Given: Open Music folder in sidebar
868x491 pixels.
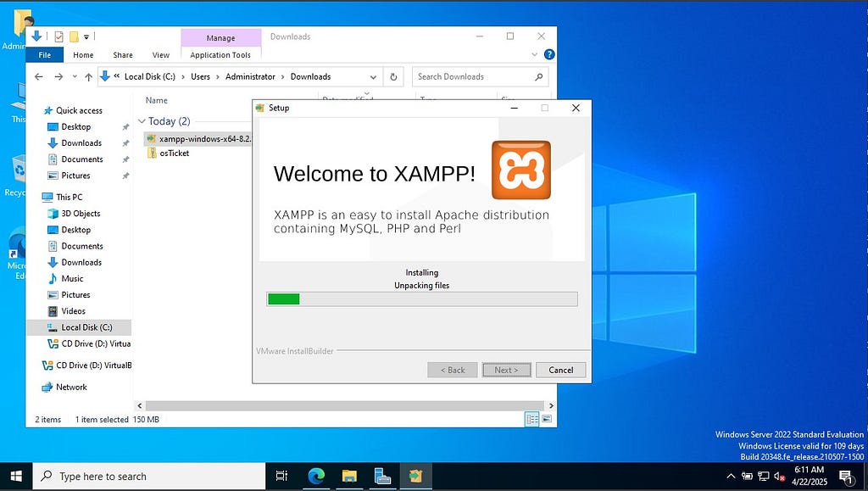Looking at the screenshot, I should tap(72, 278).
